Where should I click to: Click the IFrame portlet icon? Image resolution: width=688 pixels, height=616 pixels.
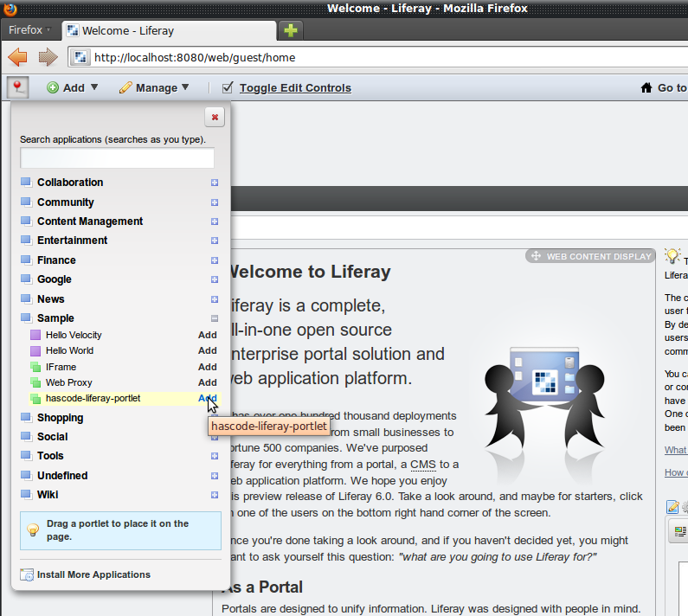point(35,367)
